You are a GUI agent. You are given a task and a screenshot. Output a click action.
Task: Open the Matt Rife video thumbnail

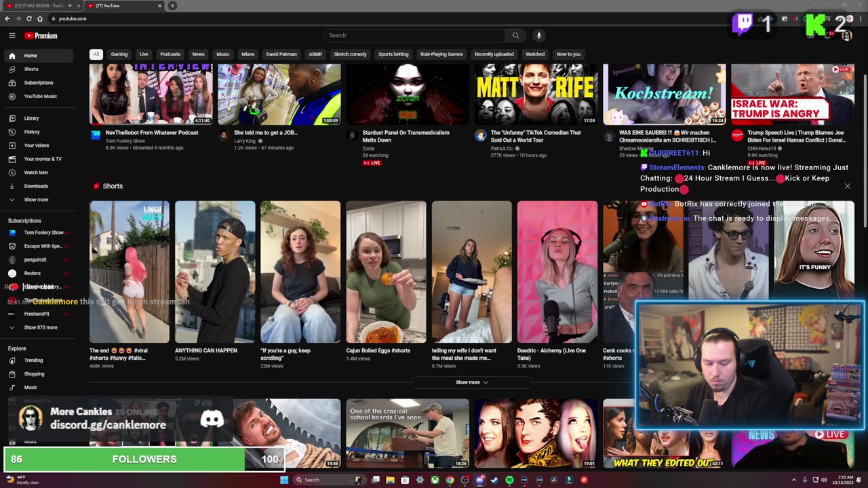(x=536, y=94)
